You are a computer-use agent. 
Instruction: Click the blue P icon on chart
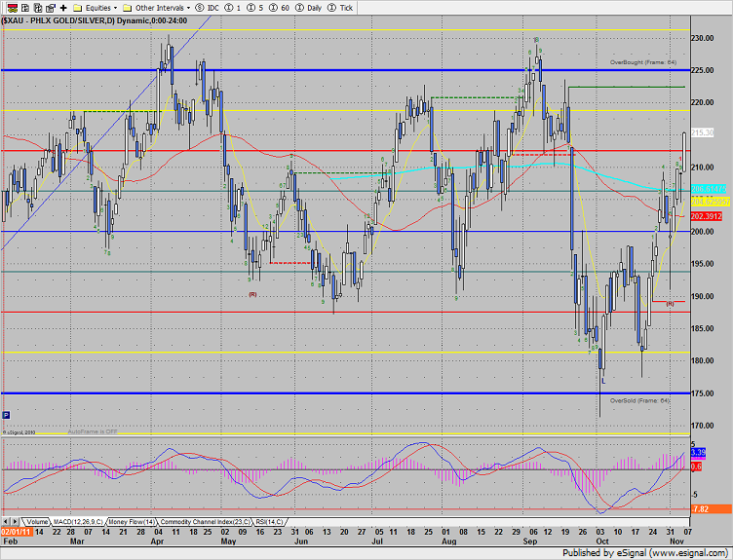(x=6, y=415)
